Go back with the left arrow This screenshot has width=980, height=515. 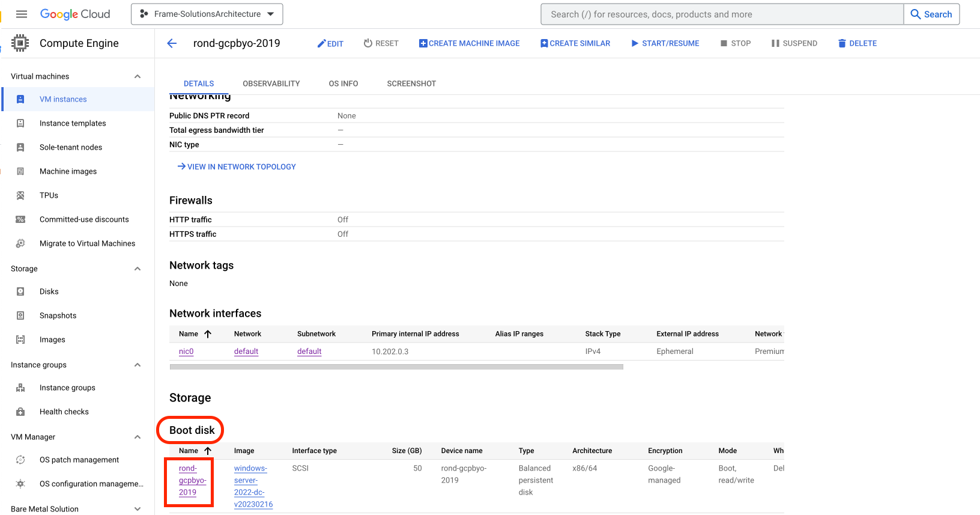pyautogui.click(x=172, y=43)
